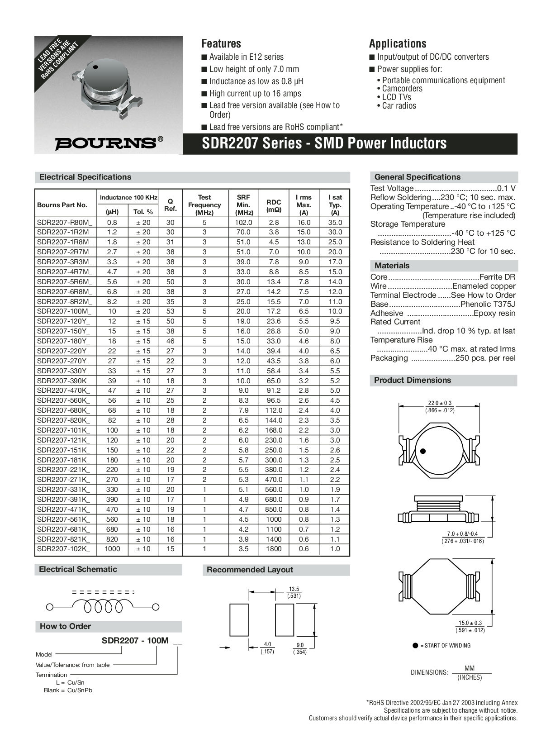
Task: Click the right pad in Recommended Layout
Action: click(x=285, y=620)
